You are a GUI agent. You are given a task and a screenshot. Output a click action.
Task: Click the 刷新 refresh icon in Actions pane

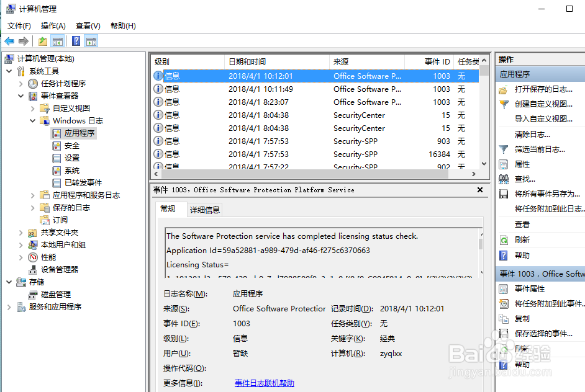click(x=504, y=240)
